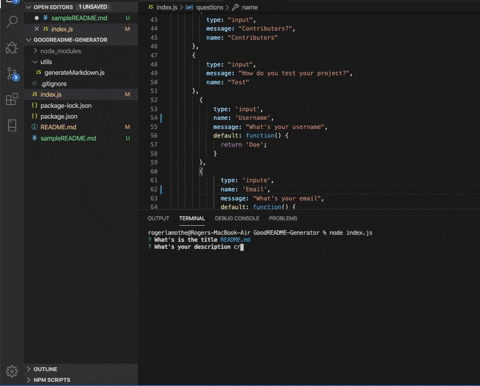Click the markdown icon of sampleREADME.md in explorer

point(34,138)
